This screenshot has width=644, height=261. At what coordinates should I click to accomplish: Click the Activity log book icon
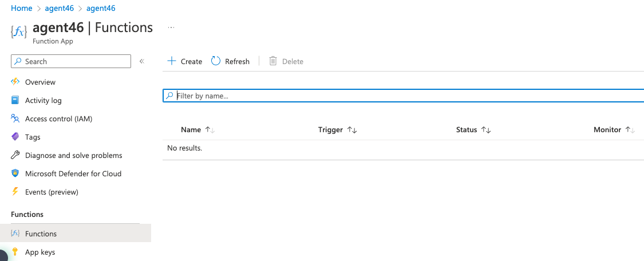coord(15,100)
